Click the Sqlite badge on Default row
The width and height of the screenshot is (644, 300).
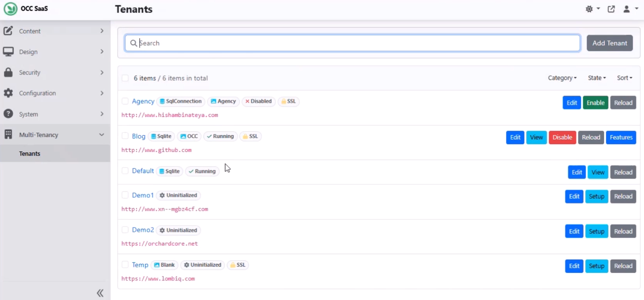click(x=169, y=171)
